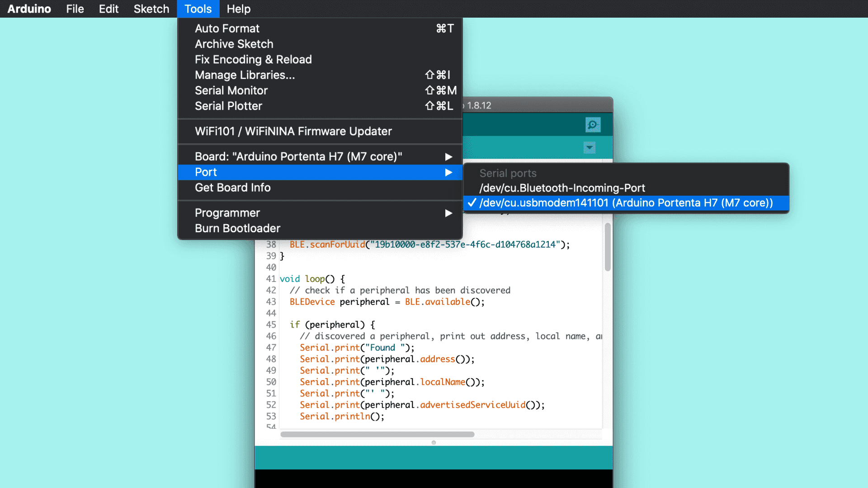Open Serial Plotter from Tools
868x488 pixels.
tap(228, 106)
